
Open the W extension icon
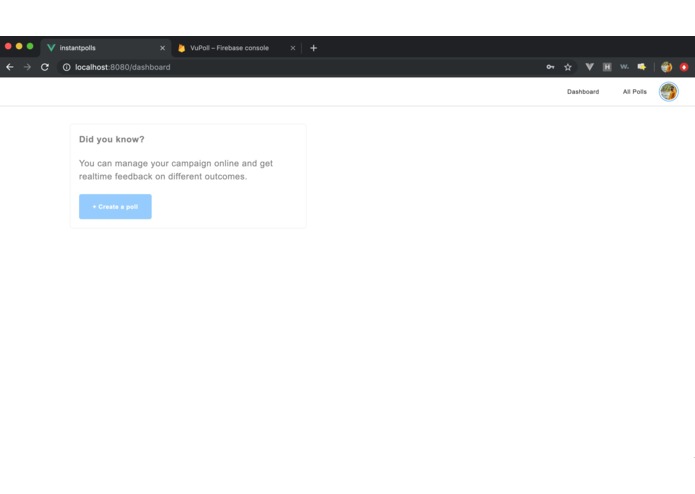[624, 67]
